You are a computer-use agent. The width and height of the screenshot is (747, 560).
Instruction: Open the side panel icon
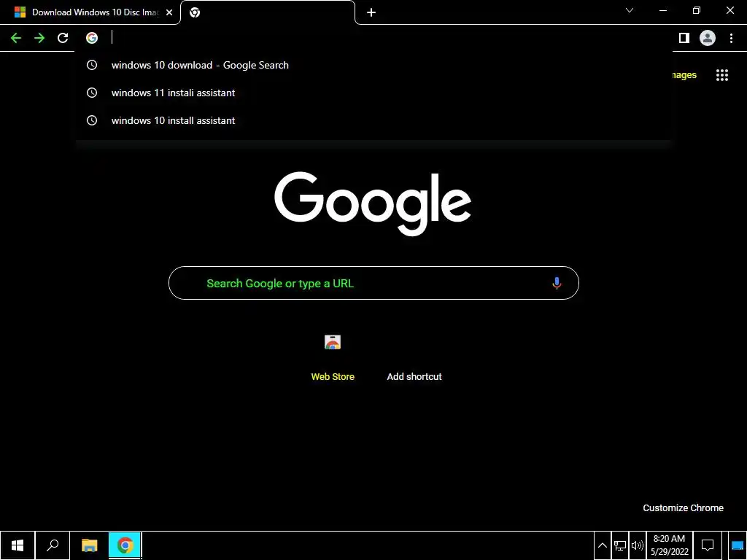[x=684, y=38]
